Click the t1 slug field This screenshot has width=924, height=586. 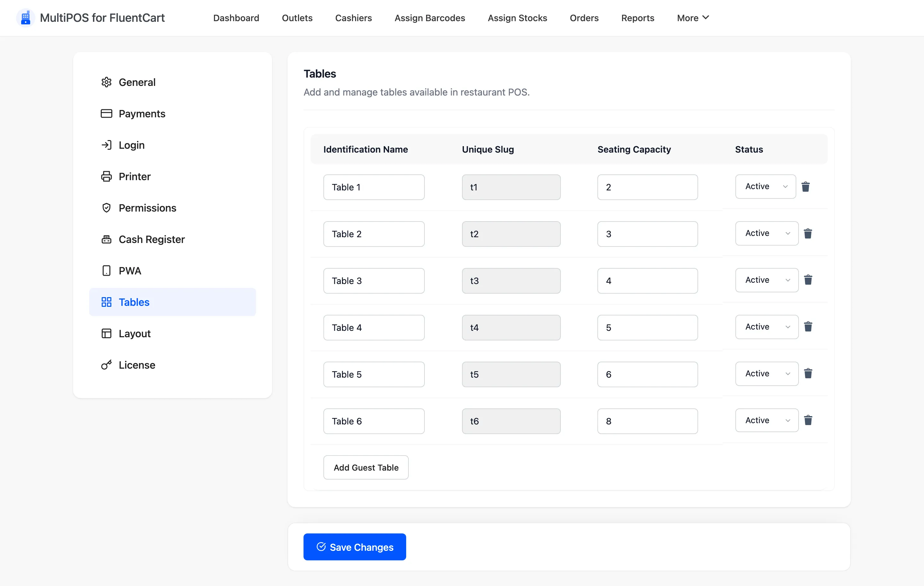point(511,187)
